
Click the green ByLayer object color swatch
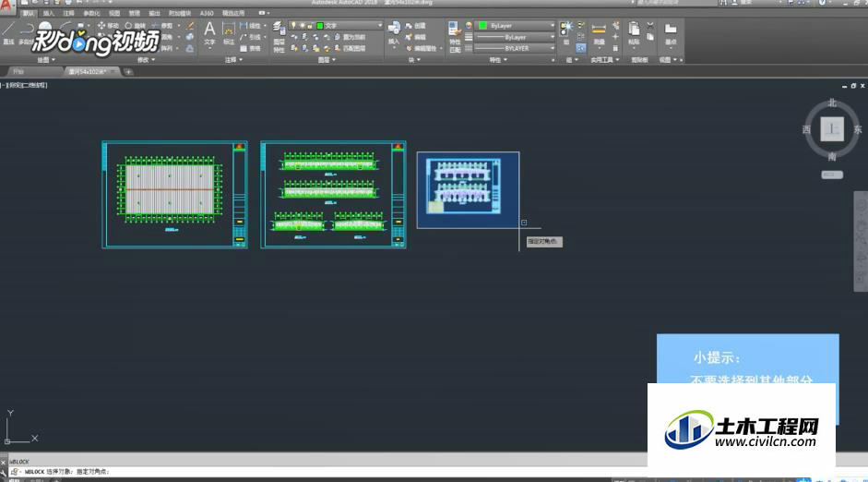pos(482,26)
